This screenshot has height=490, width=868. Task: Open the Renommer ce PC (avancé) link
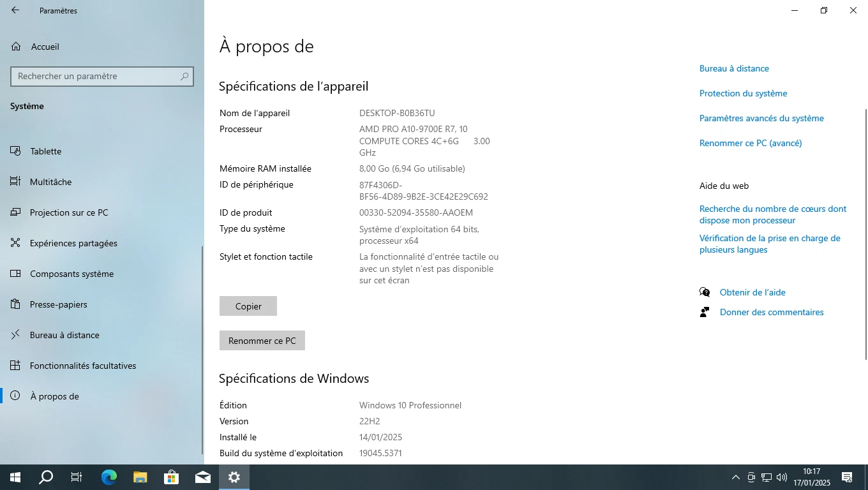(x=751, y=143)
